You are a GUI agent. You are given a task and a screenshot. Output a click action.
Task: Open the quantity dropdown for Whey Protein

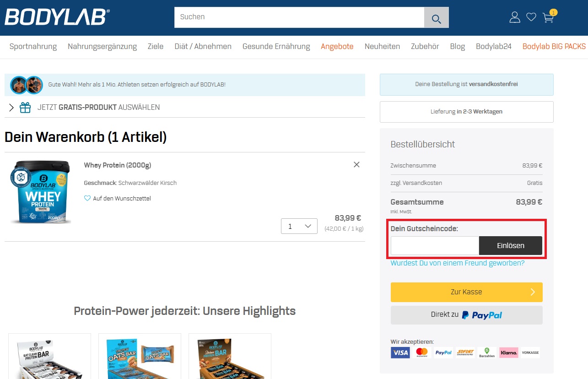[299, 226]
